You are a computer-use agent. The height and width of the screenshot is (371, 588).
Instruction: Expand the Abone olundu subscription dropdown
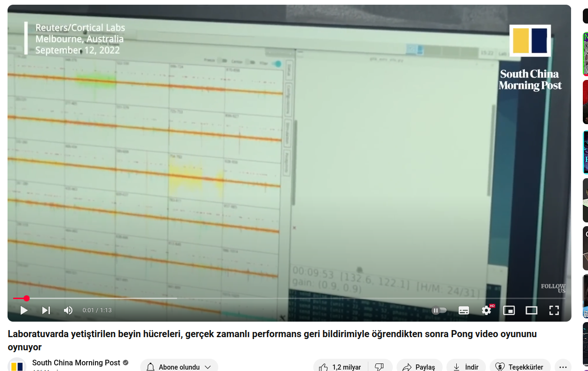179,367
